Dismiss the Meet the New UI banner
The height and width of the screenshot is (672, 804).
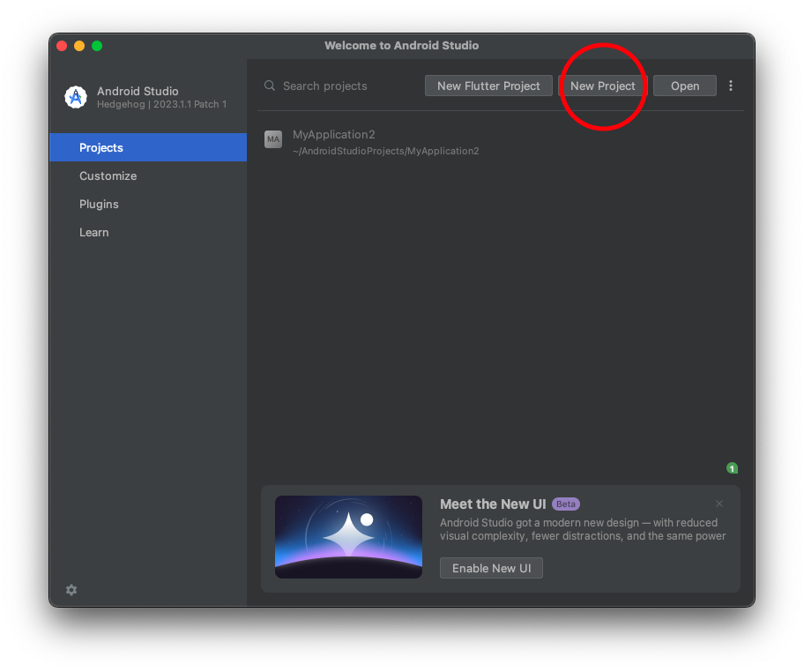tap(719, 504)
